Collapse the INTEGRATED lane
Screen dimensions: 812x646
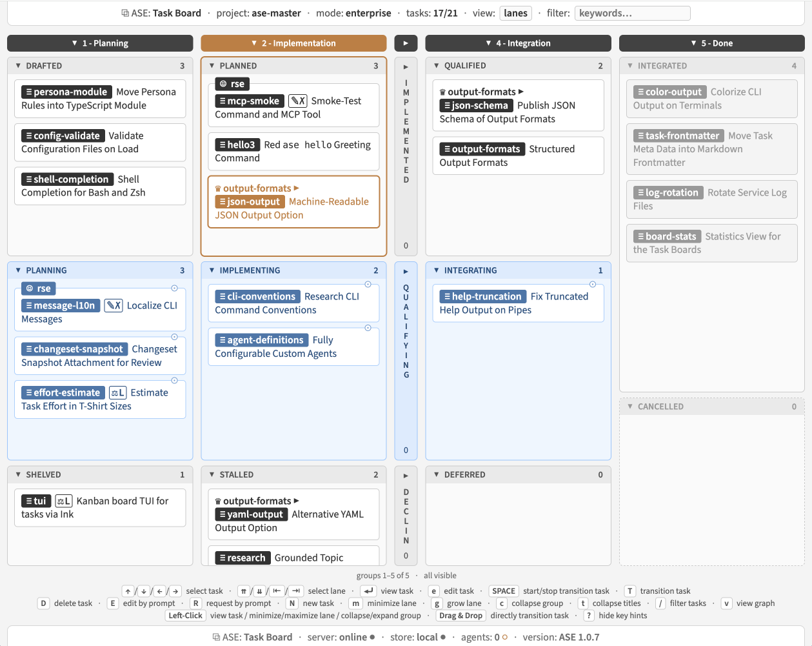point(630,66)
